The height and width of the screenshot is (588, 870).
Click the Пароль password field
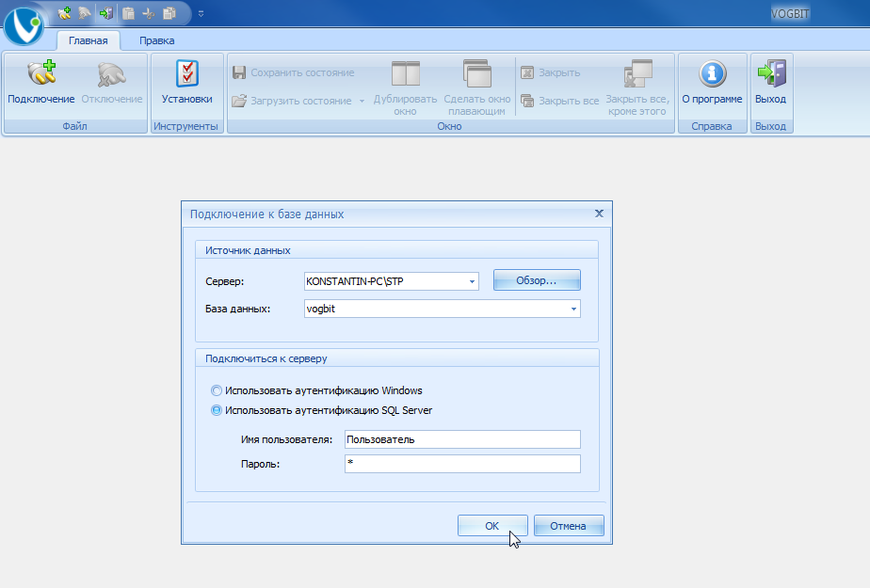[x=462, y=464]
